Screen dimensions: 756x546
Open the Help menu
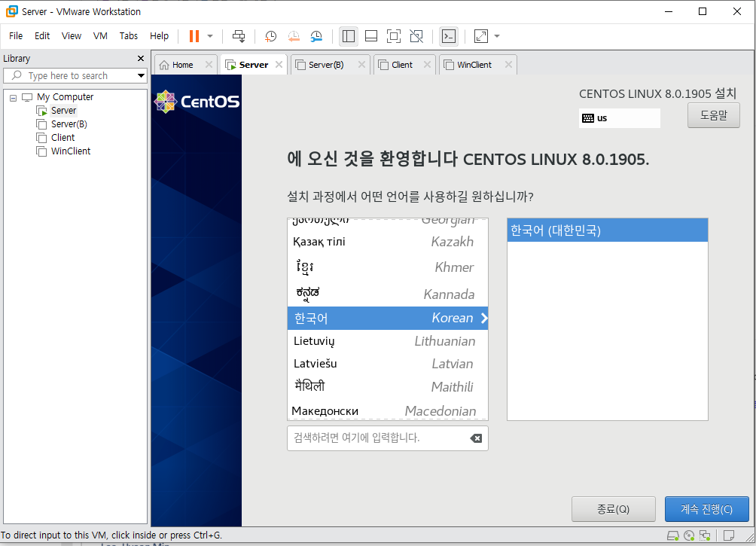[x=159, y=35]
